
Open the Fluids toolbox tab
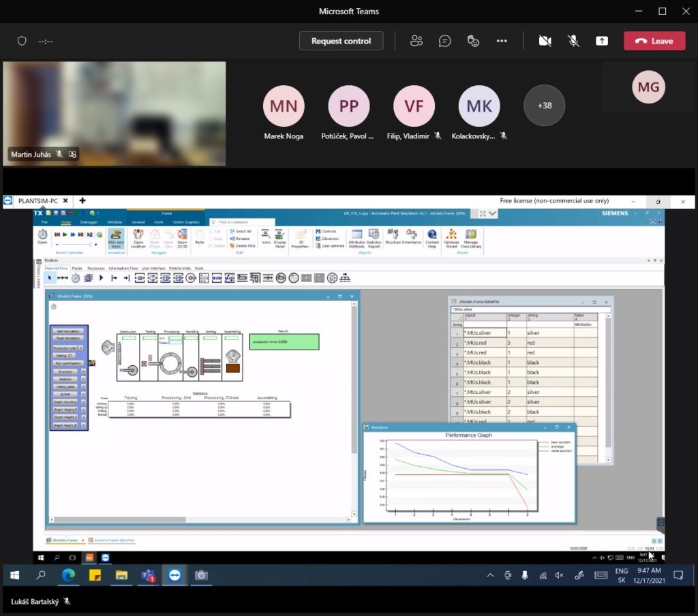[x=76, y=268]
